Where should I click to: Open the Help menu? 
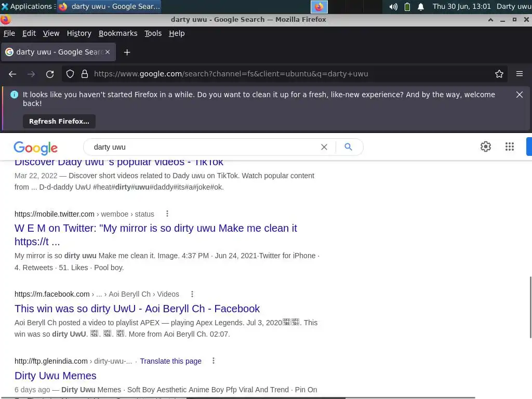[177, 33]
